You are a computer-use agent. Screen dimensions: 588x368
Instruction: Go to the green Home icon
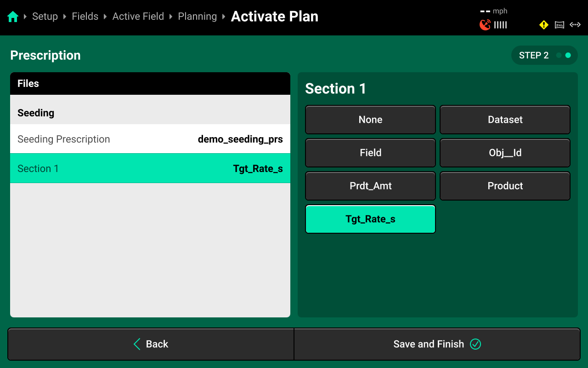13,17
